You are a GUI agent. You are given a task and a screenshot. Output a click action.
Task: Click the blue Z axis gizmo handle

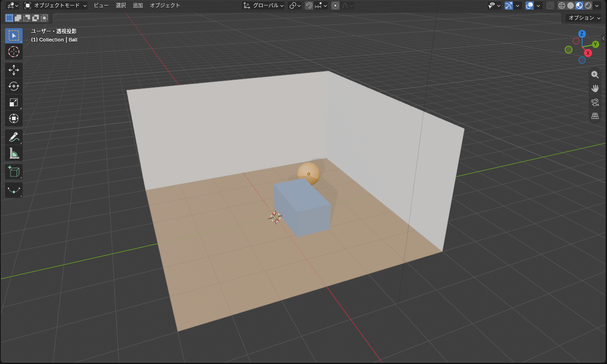pyautogui.click(x=582, y=34)
